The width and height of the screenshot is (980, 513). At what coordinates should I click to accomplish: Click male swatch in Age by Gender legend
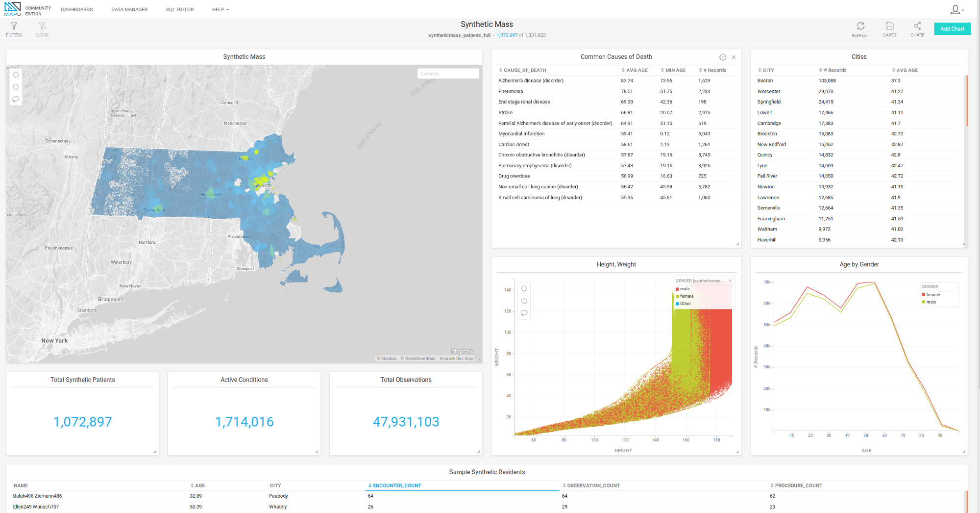924,302
